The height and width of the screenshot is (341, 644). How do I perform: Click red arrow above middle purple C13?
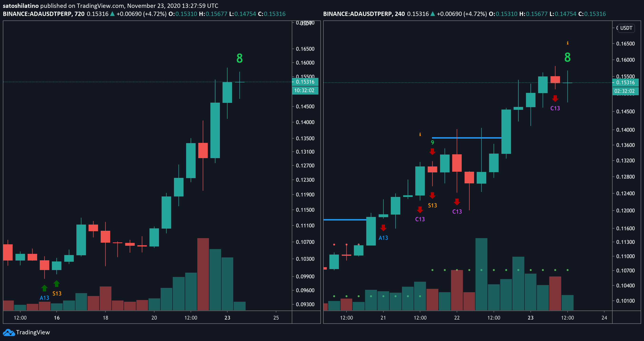click(457, 202)
